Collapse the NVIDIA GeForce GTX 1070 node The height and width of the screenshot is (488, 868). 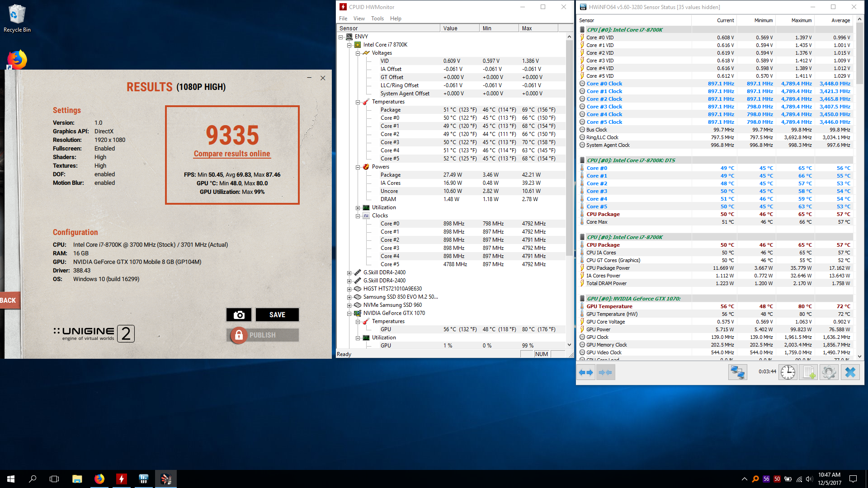(x=349, y=313)
